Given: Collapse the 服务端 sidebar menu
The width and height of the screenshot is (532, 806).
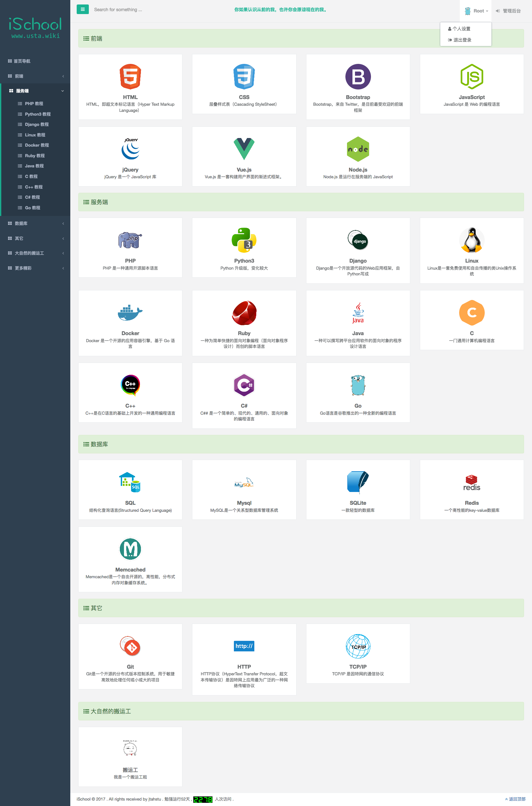Looking at the screenshot, I should (35, 91).
